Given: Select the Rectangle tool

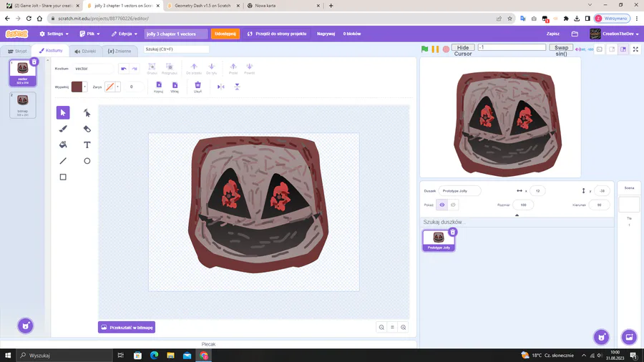Looking at the screenshot, I should pos(63,177).
